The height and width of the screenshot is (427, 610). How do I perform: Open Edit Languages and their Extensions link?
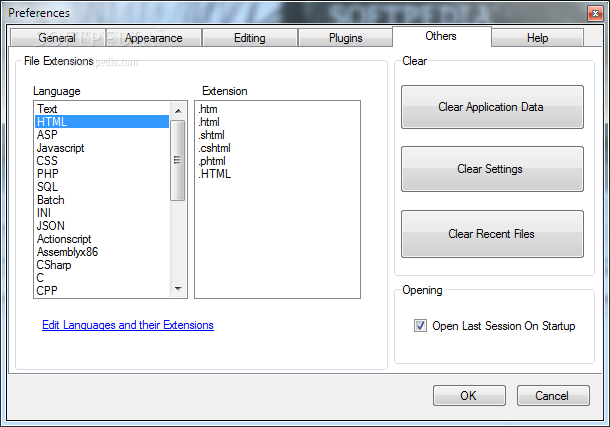coord(128,325)
